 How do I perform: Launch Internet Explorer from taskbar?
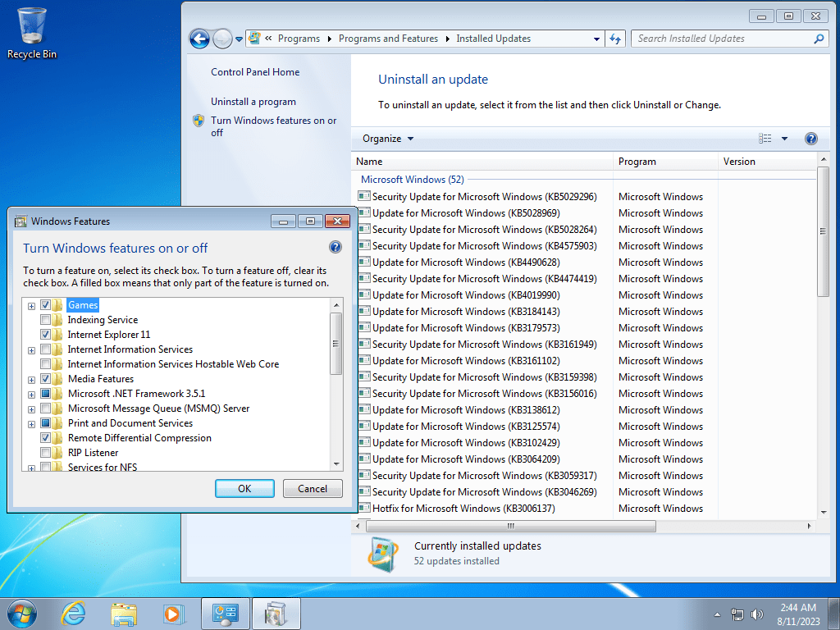(x=73, y=614)
